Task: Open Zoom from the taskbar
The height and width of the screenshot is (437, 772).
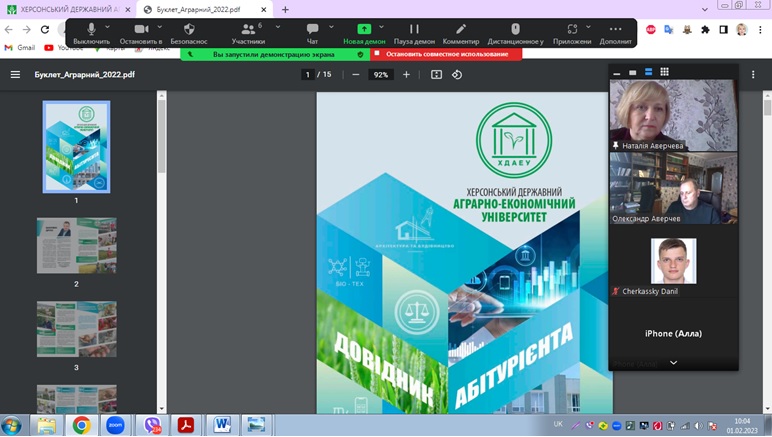Action: tap(115, 425)
